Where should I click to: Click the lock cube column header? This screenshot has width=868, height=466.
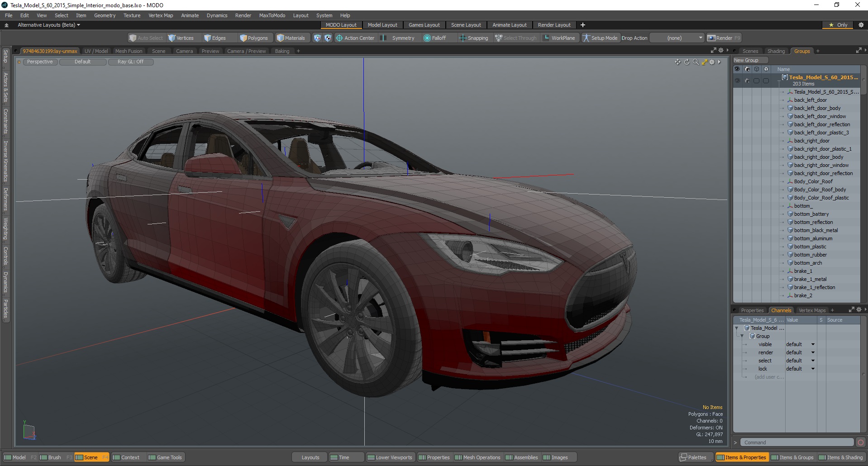[x=766, y=69]
